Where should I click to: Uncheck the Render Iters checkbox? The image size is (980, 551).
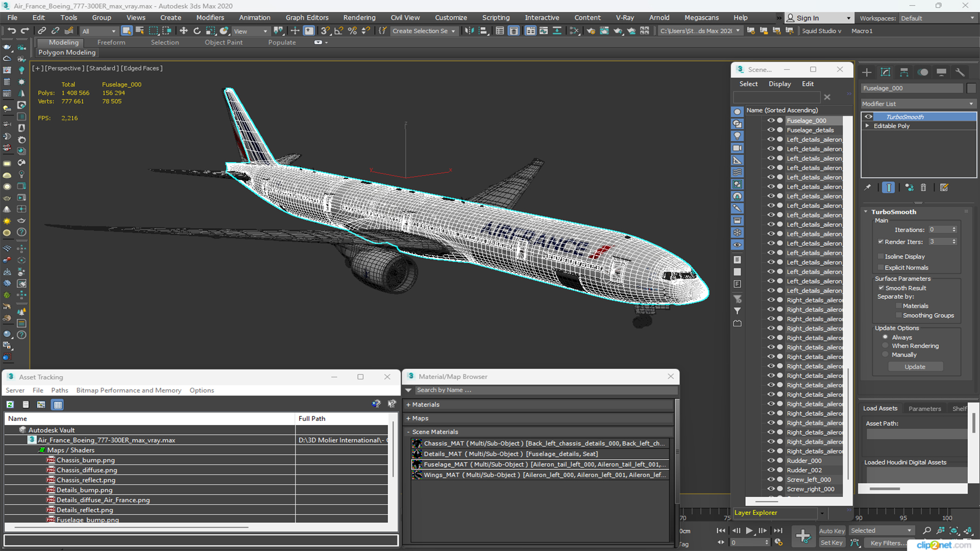coord(881,242)
